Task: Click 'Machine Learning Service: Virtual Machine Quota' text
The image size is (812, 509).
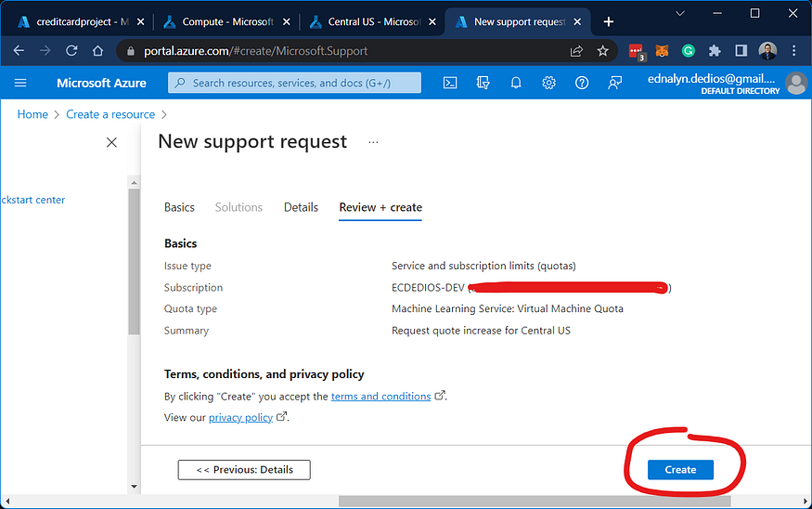Action: 508,308
